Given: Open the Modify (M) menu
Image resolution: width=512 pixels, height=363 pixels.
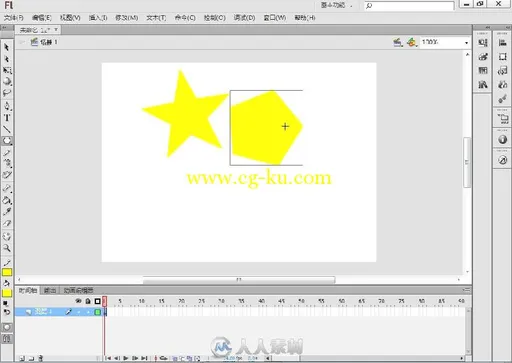Looking at the screenshot, I should (127, 18).
